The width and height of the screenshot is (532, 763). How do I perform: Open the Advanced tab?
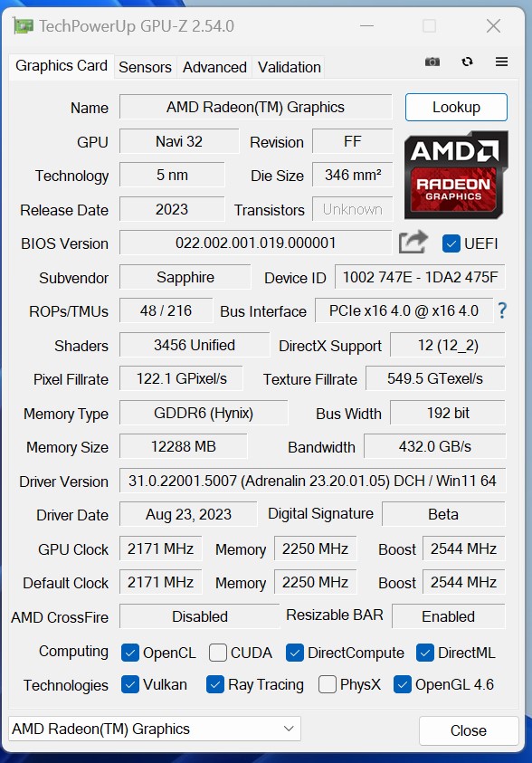point(214,67)
